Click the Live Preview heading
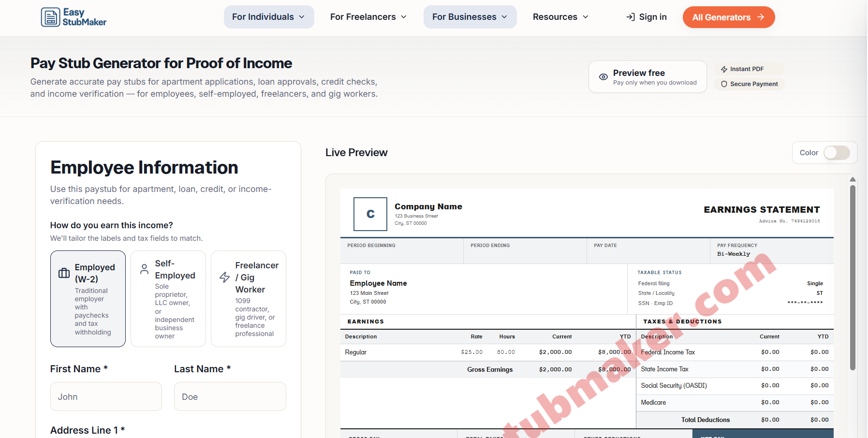868x438 pixels. click(356, 153)
